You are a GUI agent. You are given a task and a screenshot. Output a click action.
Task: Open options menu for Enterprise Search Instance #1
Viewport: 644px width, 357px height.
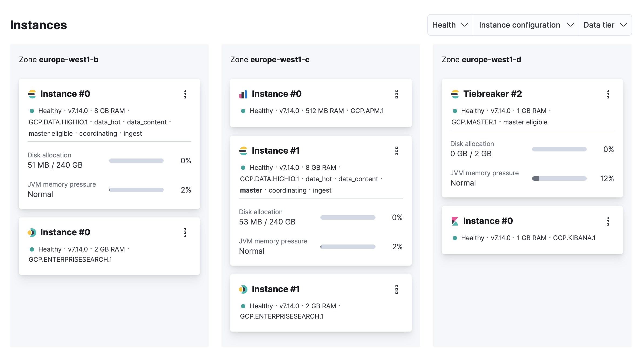coord(396,289)
